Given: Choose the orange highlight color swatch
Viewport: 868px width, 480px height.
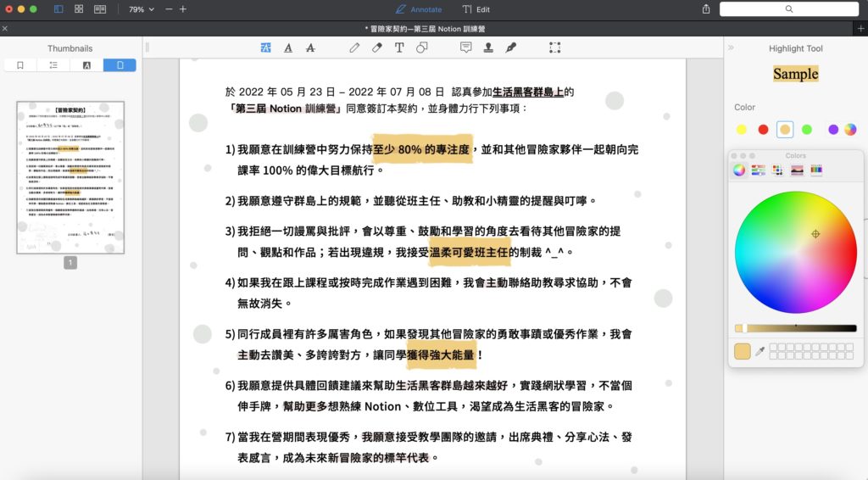Looking at the screenshot, I should click(784, 130).
